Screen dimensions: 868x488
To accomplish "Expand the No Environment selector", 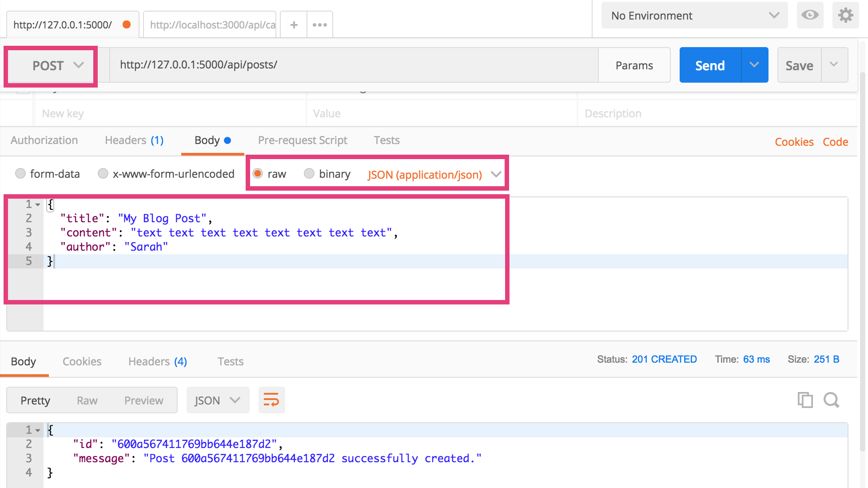I will tap(694, 16).
